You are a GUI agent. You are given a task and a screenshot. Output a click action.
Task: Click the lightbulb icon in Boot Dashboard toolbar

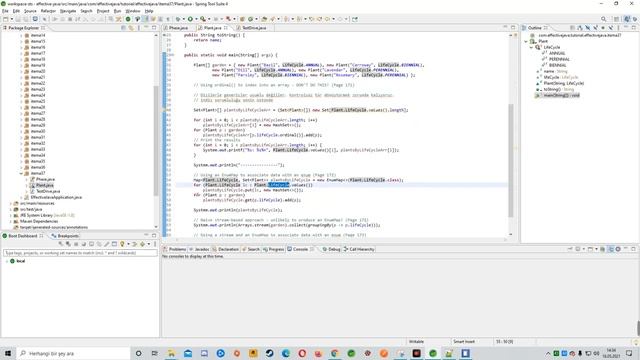coord(122,244)
